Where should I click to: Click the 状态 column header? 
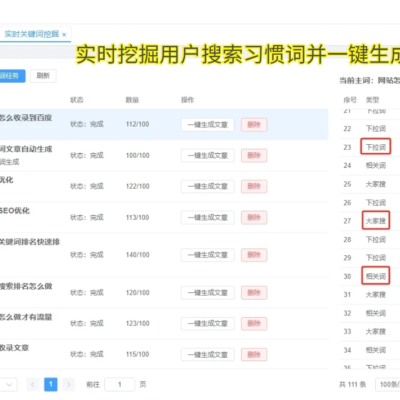[x=77, y=100]
